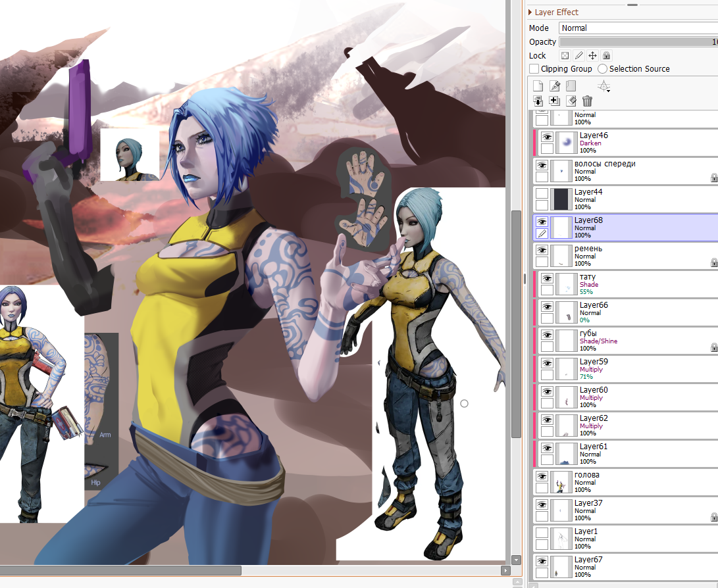Toggle the lock all padlock icon

coord(606,56)
